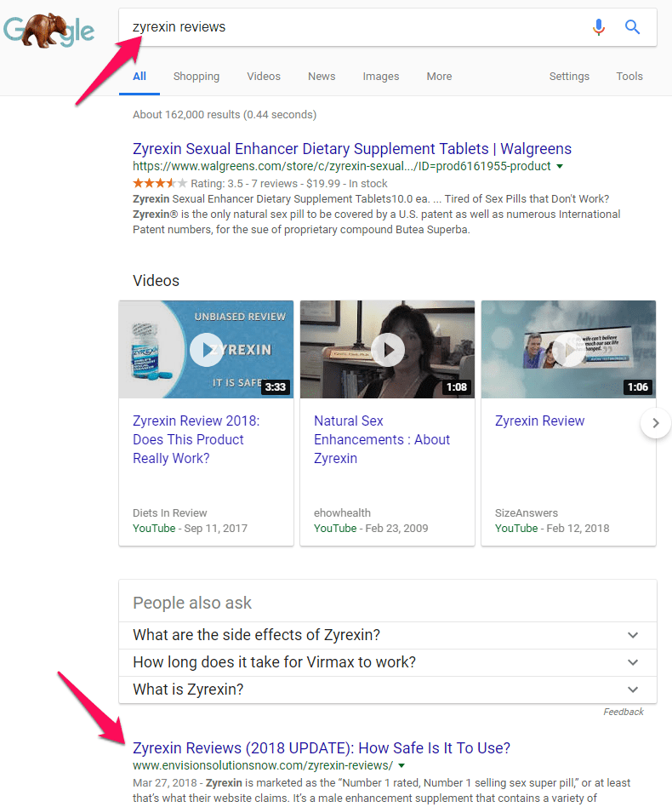Play the SizeAnswers Zyrexin Review thumbnail
The height and width of the screenshot is (807, 672).
click(x=569, y=350)
